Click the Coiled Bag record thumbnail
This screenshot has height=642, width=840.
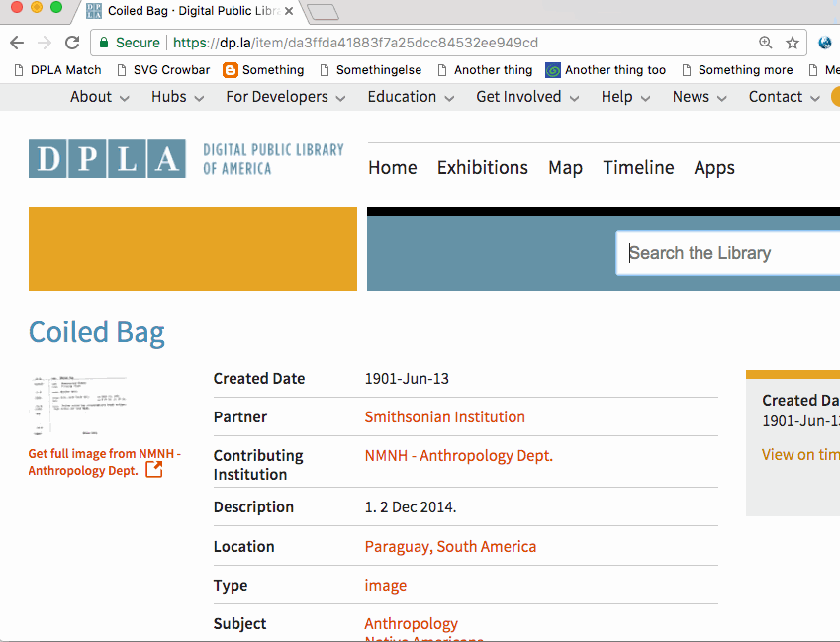point(78,406)
